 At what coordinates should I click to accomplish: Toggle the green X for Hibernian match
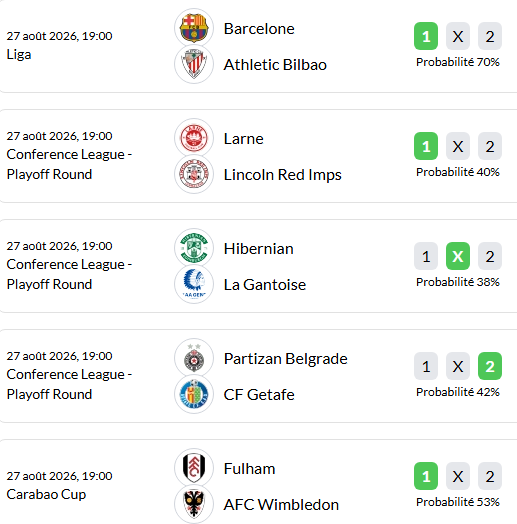click(458, 256)
